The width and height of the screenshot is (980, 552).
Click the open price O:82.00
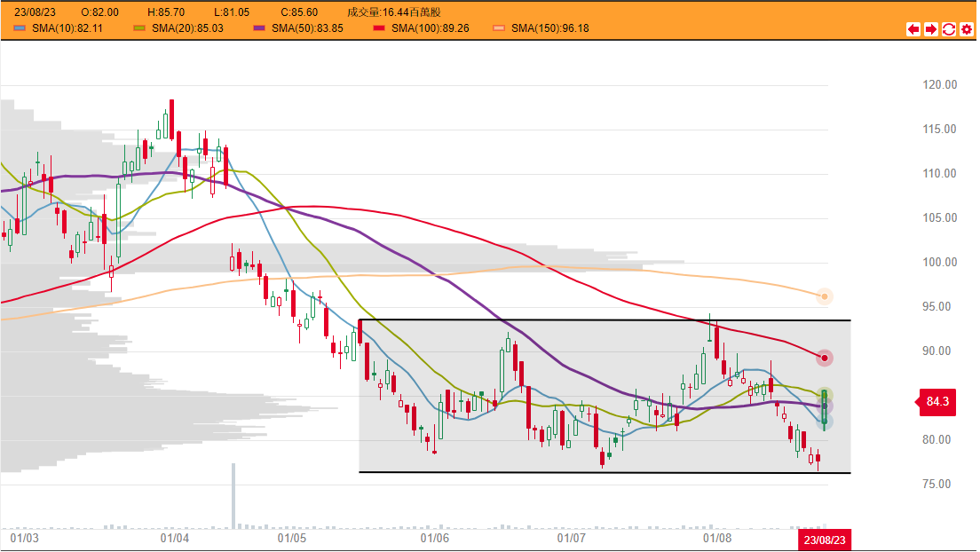click(x=100, y=12)
